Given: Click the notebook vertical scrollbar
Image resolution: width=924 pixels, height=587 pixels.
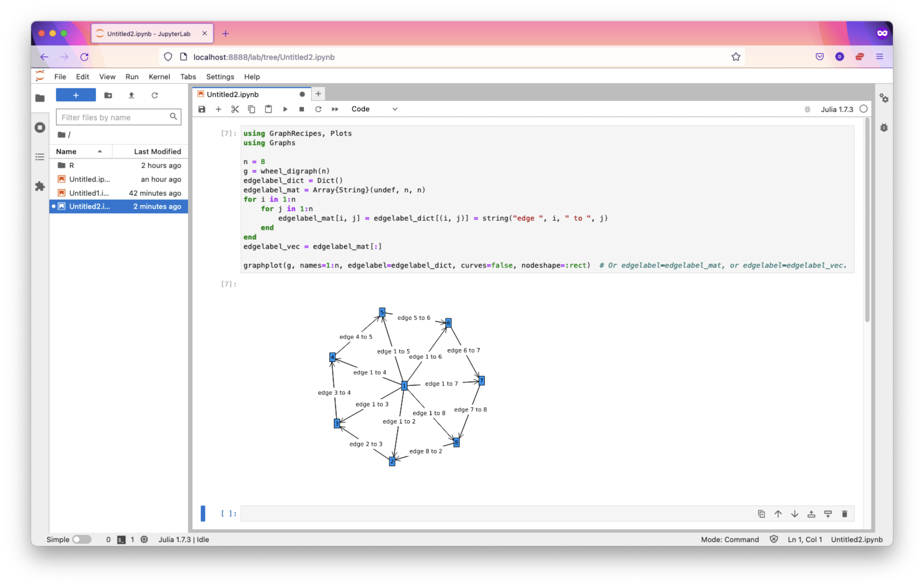Looking at the screenshot, I should pyautogui.click(x=867, y=220).
